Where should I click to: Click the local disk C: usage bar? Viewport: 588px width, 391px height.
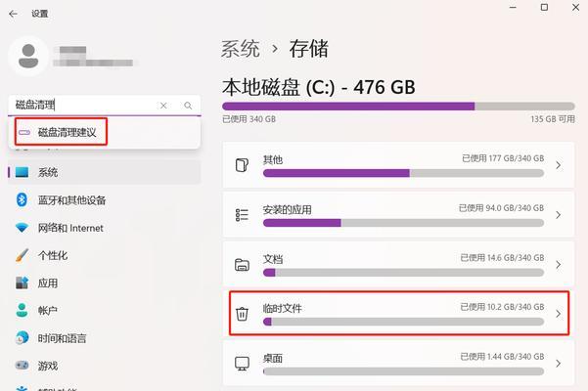click(398, 107)
